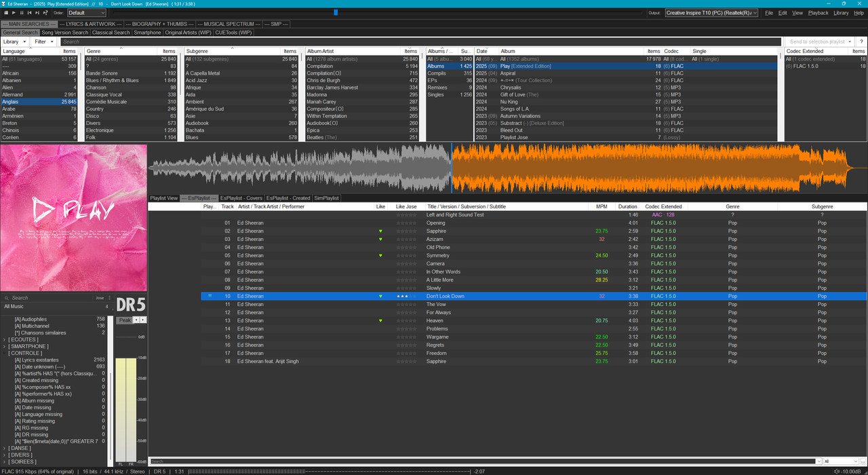Click the facets Search input field
This screenshot has height=475, width=868.
click(420, 41)
